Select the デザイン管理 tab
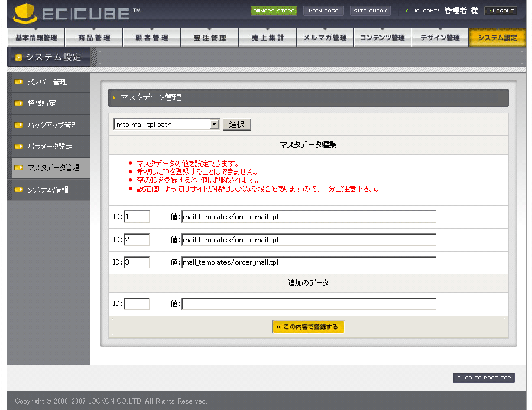Image resolution: width=532 pixels, height=410 pixels. pyautogui.click(x=440, y=38)
